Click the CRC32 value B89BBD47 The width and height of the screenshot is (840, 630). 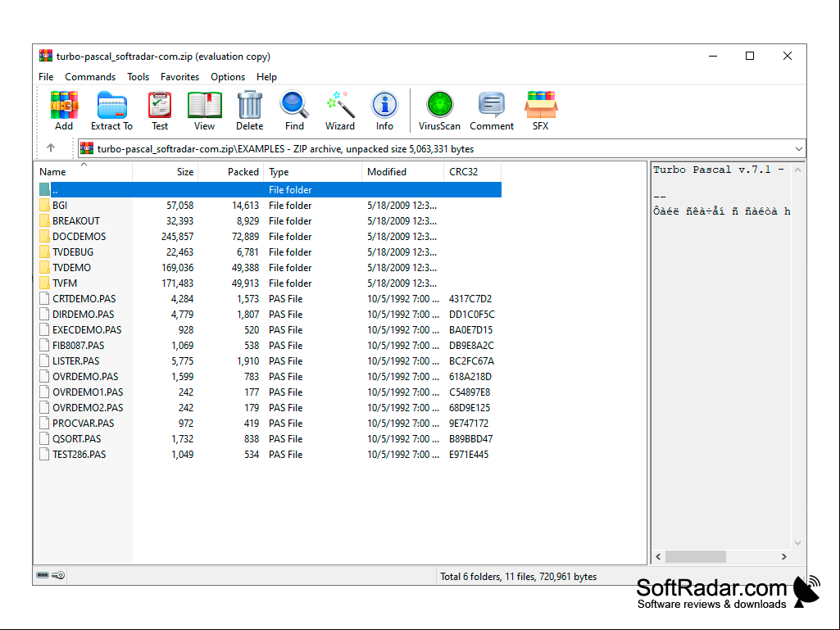click(x=470, y=438)
